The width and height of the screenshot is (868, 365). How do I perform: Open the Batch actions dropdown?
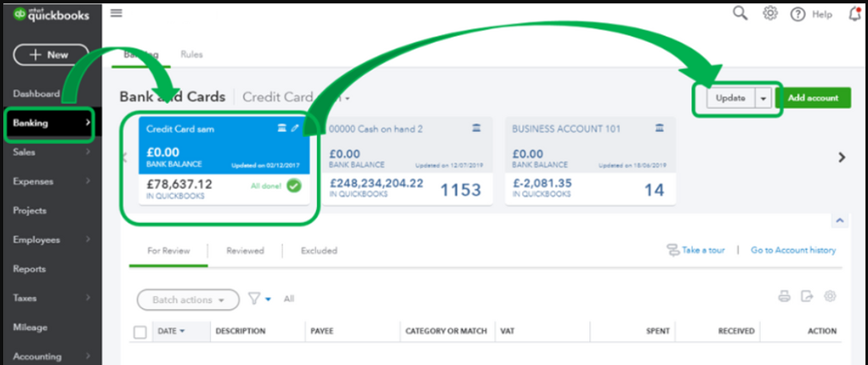188,299
